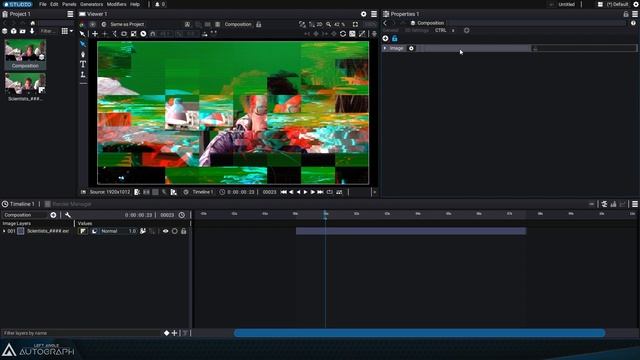Click the add plus icon beside timeline Composition
Screen dimensions: 640x360
click(x=53, y=215)
